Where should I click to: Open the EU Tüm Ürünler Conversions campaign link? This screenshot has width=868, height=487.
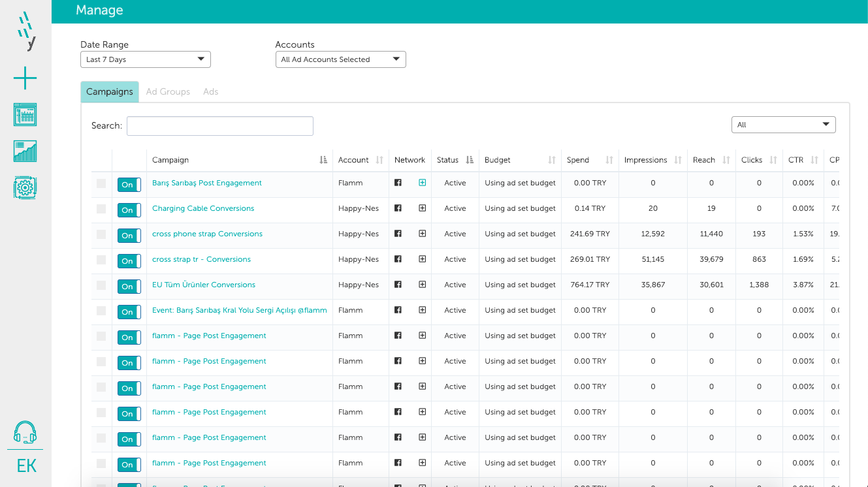pos(203,285)
